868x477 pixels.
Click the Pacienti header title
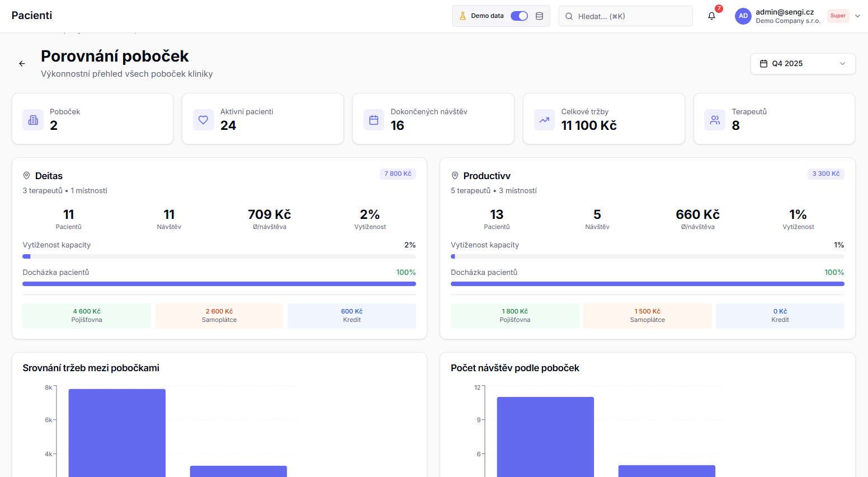(32, 16)
